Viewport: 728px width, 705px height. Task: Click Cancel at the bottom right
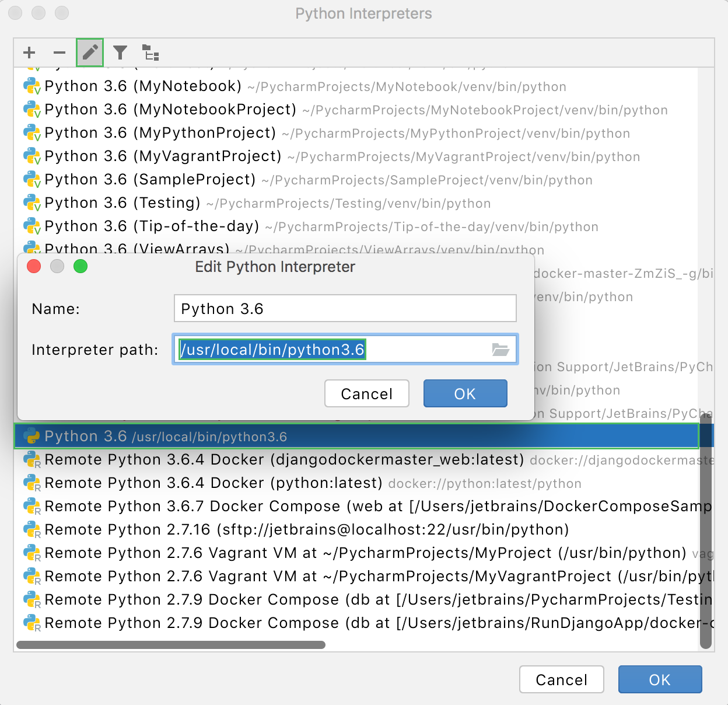tap(561, 679)
